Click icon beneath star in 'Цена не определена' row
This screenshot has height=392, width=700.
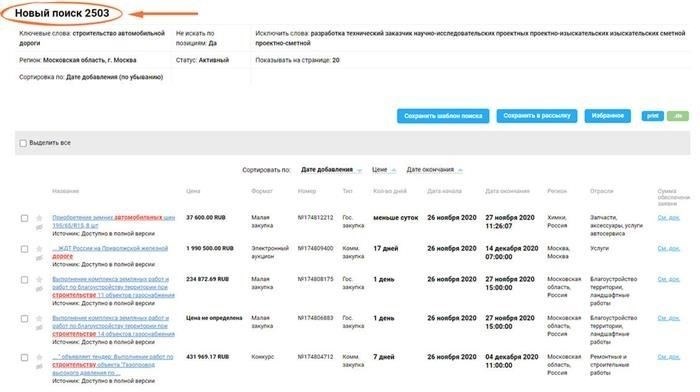click(39, 328)
